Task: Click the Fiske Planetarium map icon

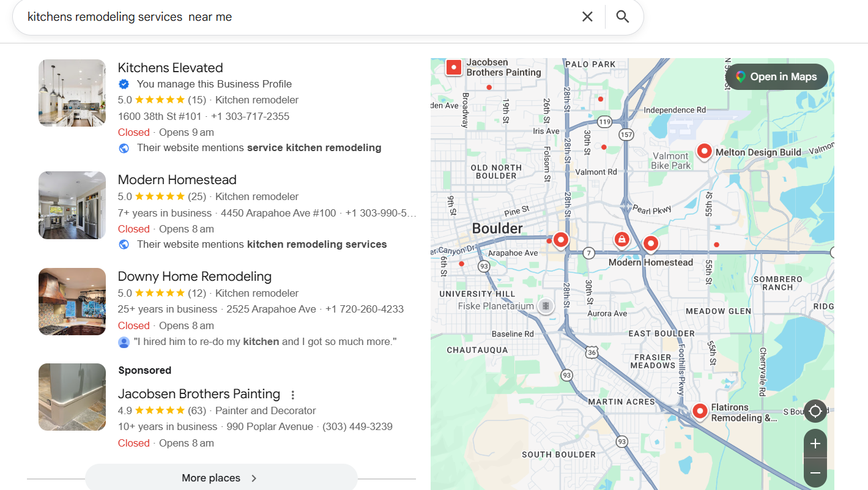Action: [x=546, y=306]
